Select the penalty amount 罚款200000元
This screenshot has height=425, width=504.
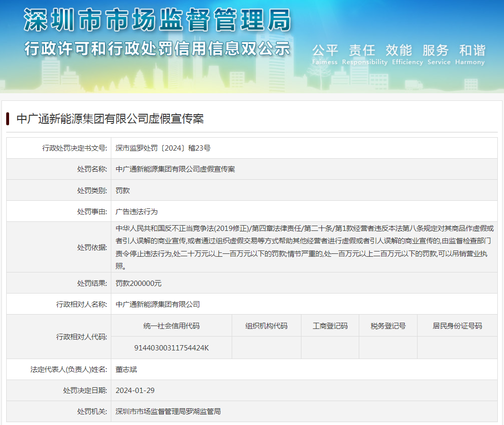[x=139, y=283]
